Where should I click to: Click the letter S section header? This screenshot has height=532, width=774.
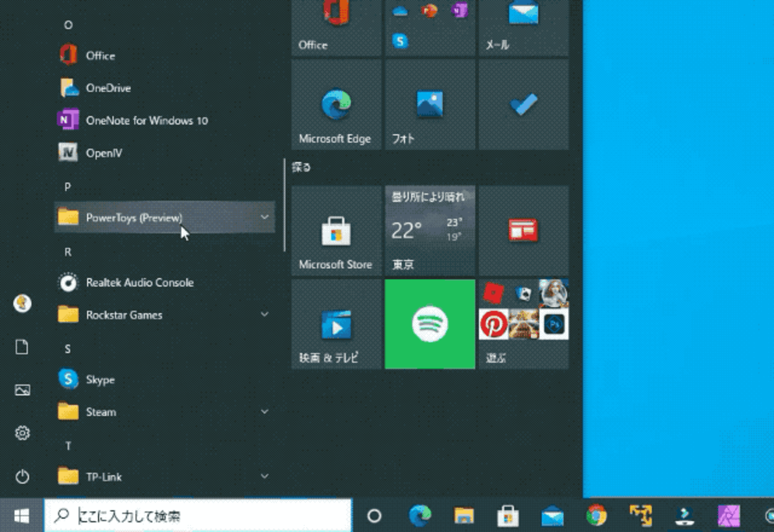point(68,349)
